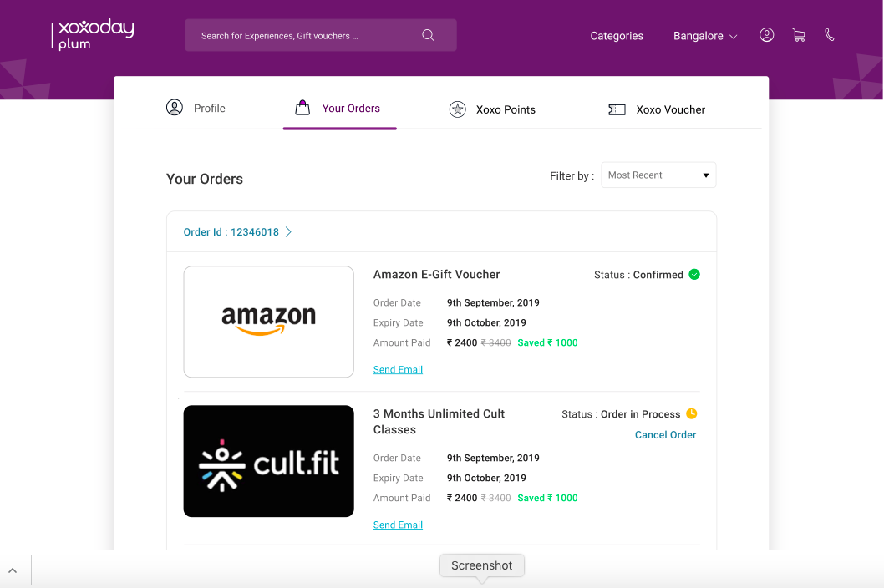Screen dimensions: 884x588
Task: Click the shopping bag icon beside Your Orders
Action: tap(302, 107)
